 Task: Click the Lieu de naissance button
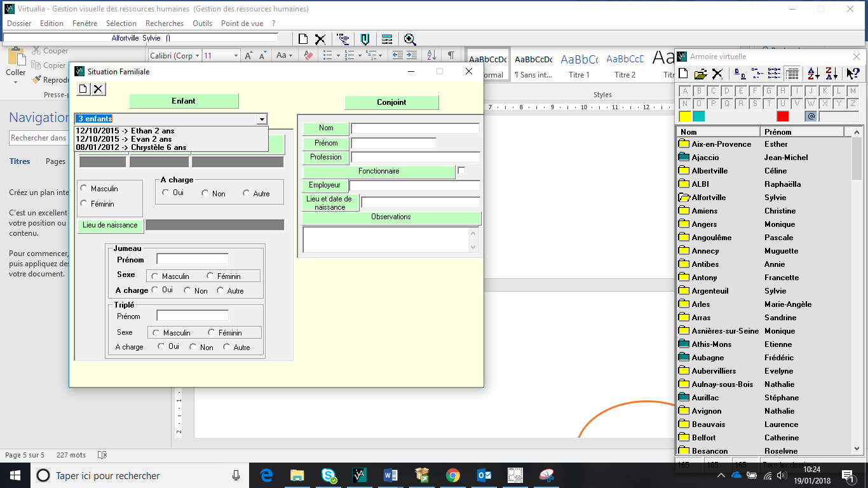110,225
